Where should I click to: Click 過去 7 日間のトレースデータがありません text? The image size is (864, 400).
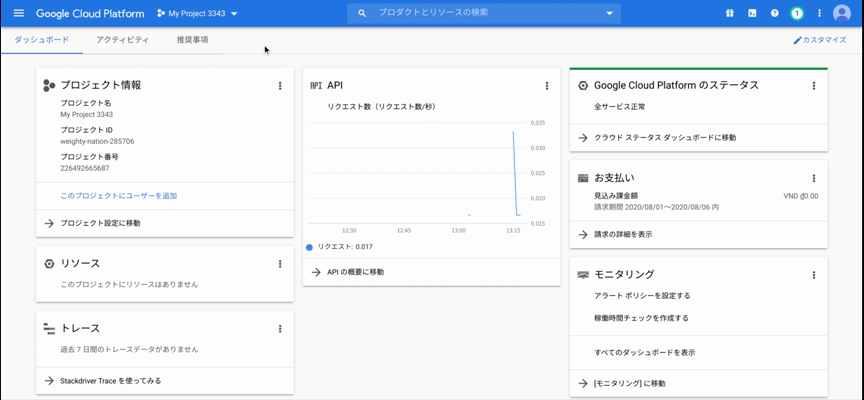129,349
